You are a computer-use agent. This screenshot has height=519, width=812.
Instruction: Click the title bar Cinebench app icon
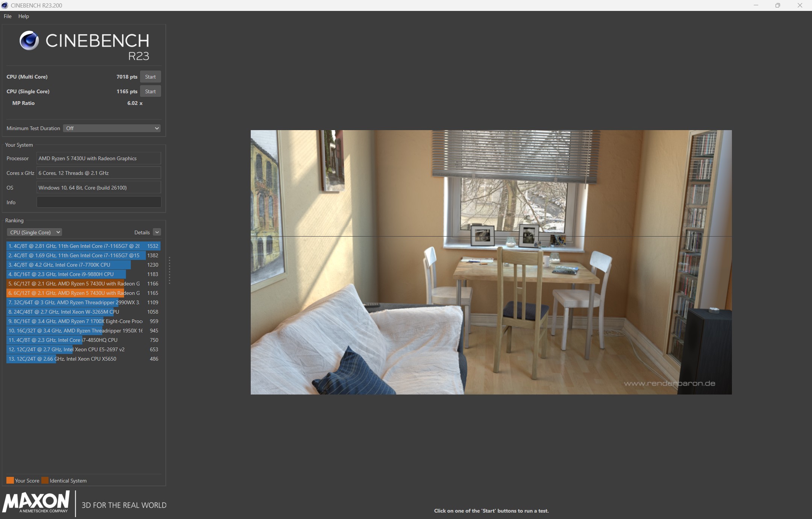(5, 5)
